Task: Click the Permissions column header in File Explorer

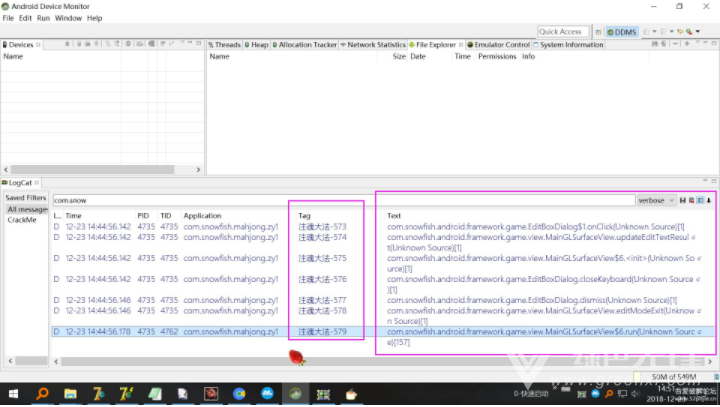Action: 497,56
